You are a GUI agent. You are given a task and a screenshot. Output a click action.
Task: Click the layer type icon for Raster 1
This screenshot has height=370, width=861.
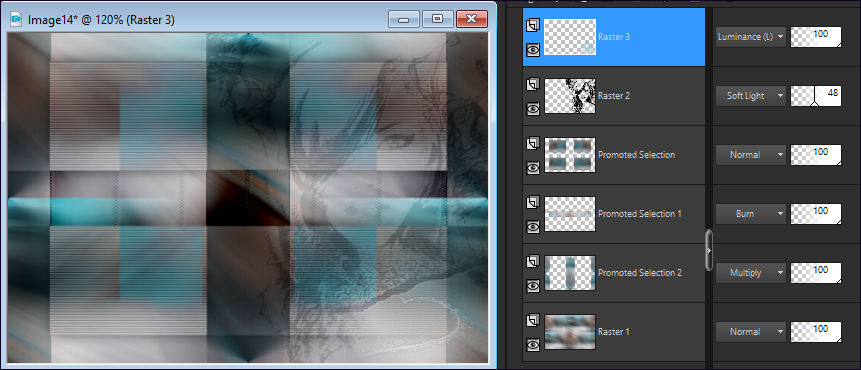533,321
